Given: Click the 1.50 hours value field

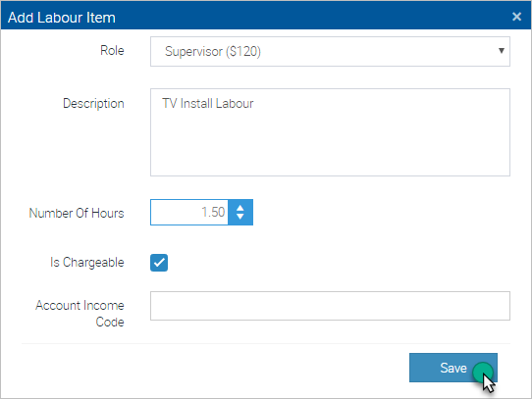Looking at the screenshot, I should (189, 212).
